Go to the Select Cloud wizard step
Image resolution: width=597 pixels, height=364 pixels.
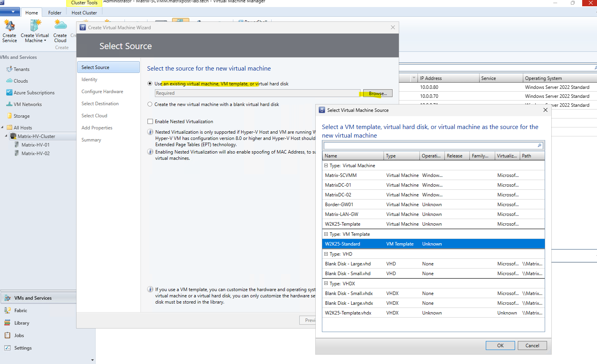[x=94, y=116]
